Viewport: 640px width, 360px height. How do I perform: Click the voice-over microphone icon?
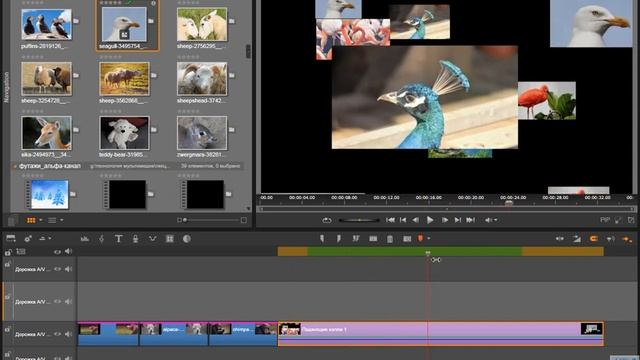(x=136, y=239)
